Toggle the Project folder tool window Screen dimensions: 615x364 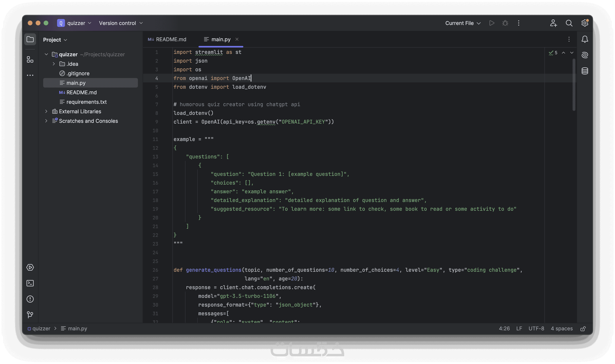tap(30, 39)
